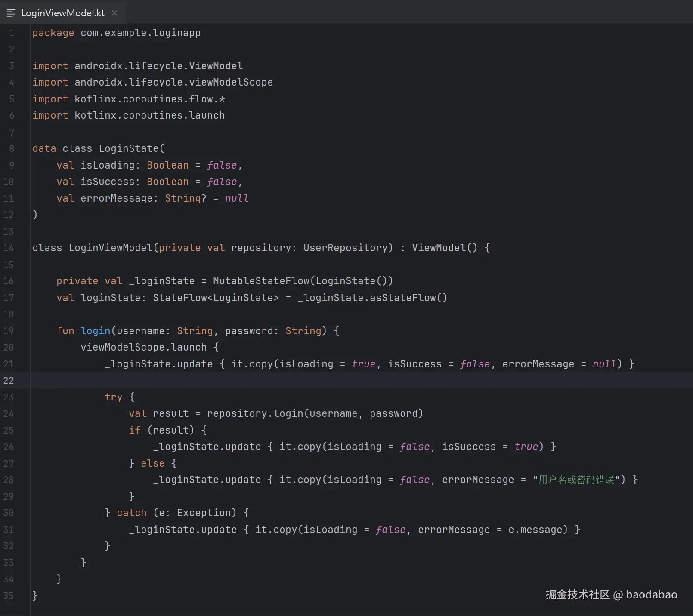693x616 pixels.
Task: Click line number 1 in the gutter
Action: point(12,33)
